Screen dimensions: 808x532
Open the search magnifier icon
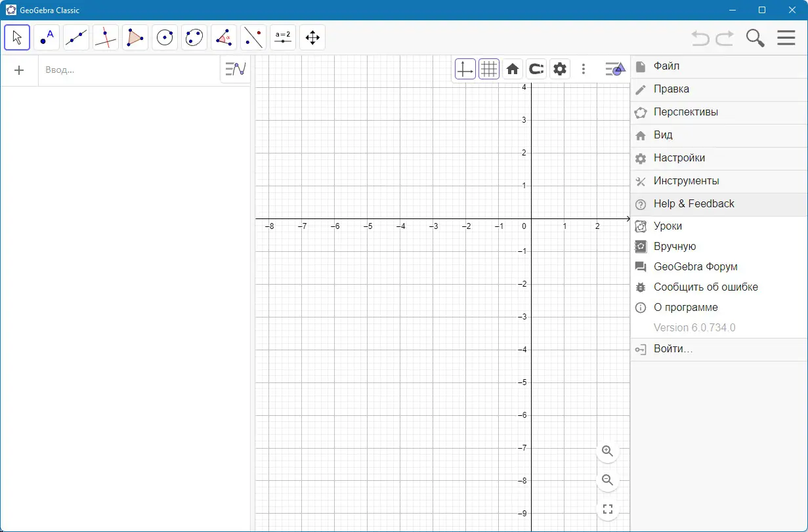point(755,38)
